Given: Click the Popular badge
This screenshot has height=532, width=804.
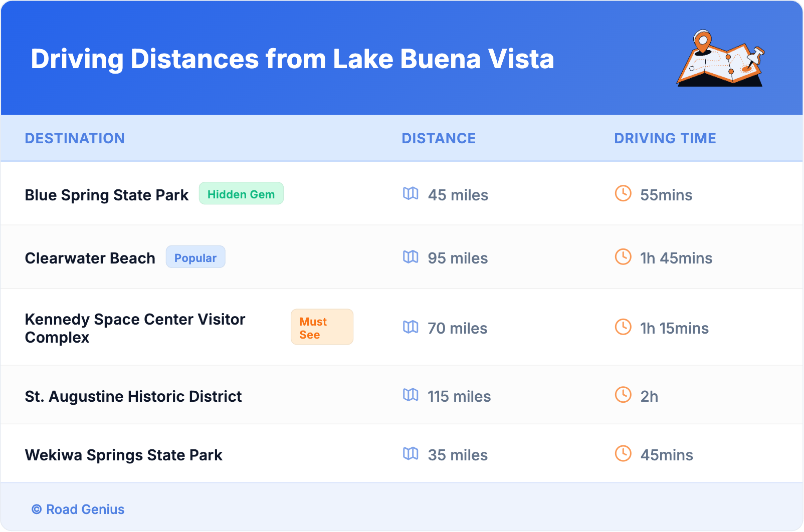Looking at the screenshot, I should (x=195, y=257).
